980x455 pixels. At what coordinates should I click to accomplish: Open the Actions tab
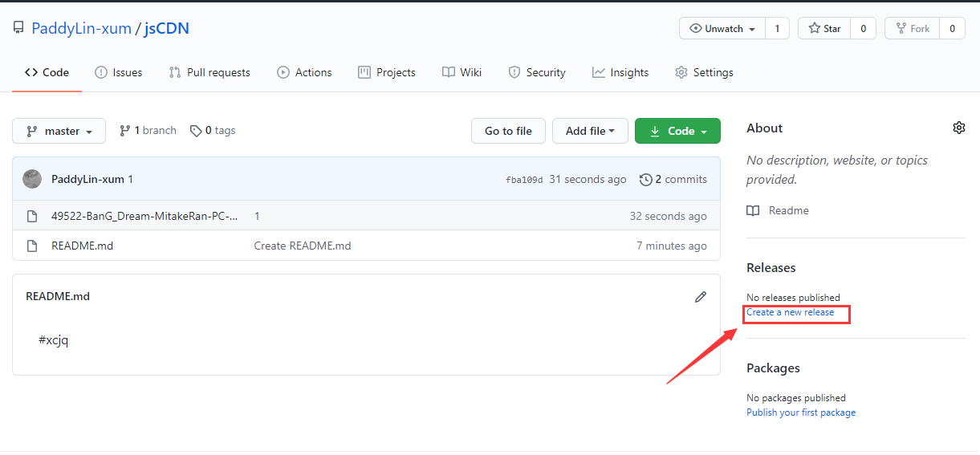[304, 72]
